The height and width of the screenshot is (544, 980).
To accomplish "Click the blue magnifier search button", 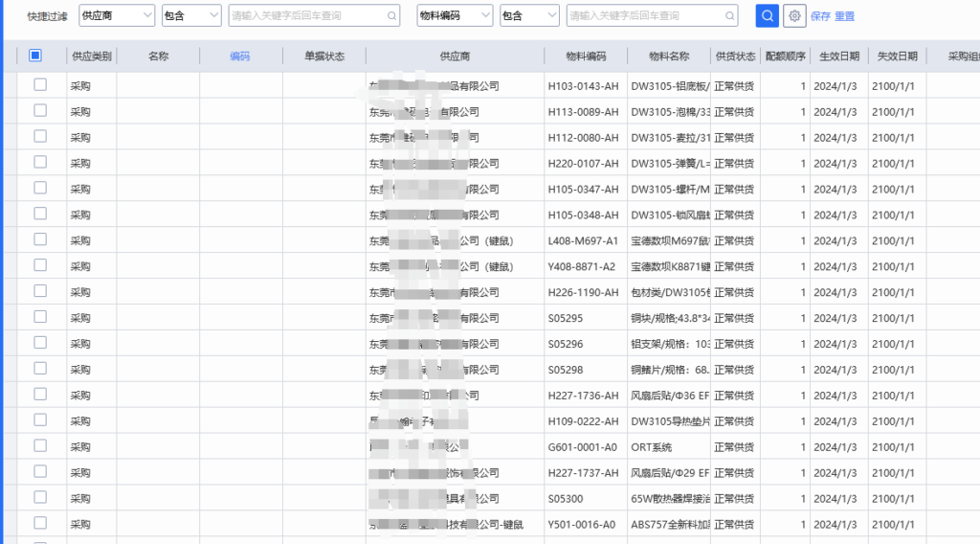I will coord(767,15).
